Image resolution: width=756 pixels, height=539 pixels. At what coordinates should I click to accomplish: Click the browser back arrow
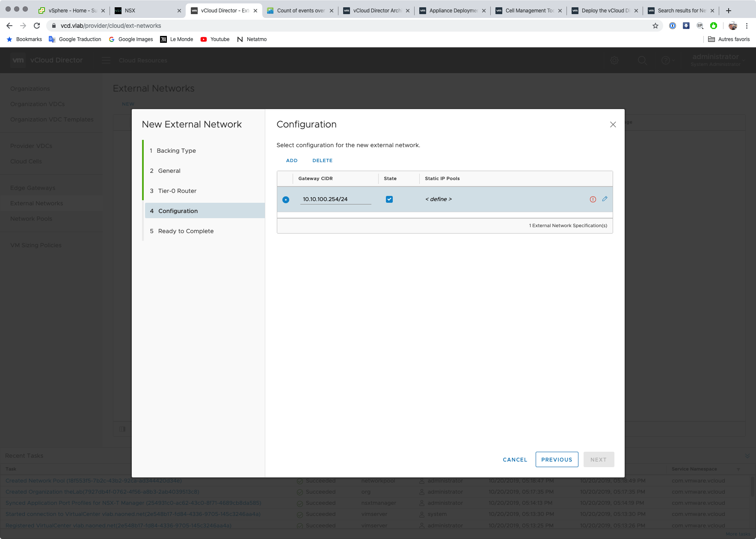point(9,26)
